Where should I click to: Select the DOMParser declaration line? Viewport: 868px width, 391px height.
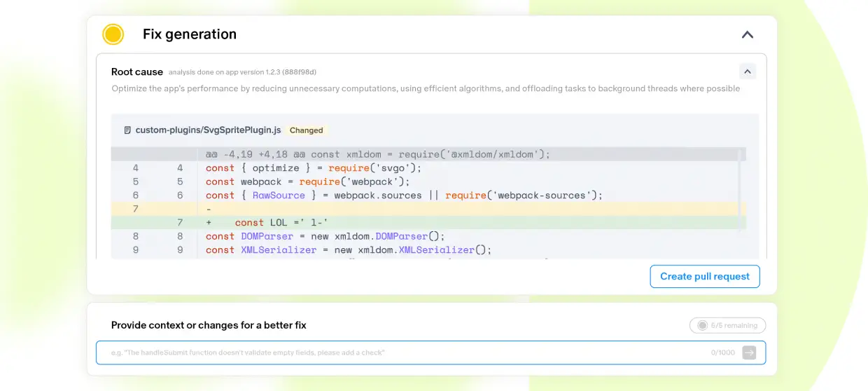point(428,236)
